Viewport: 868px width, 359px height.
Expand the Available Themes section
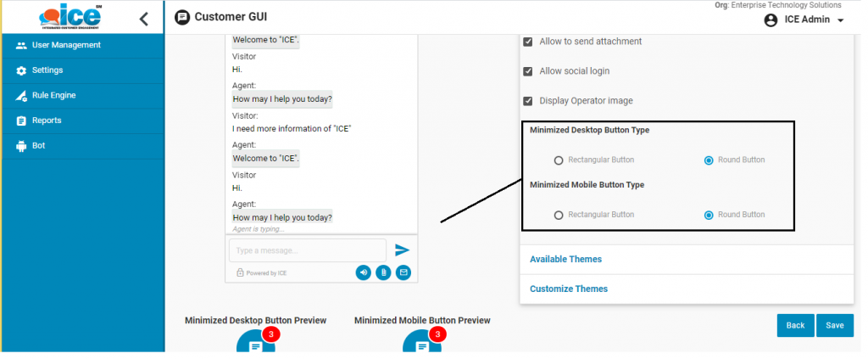(x=565, y=259)
